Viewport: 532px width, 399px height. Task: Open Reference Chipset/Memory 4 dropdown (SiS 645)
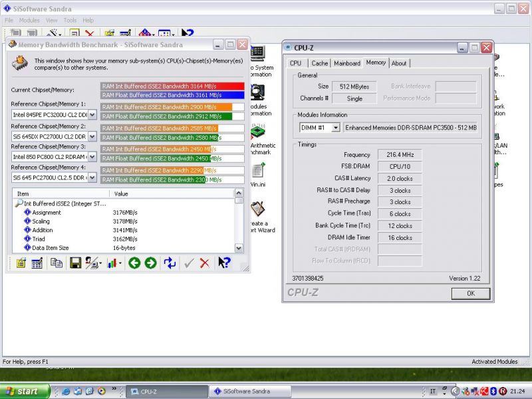pos(92,178)
